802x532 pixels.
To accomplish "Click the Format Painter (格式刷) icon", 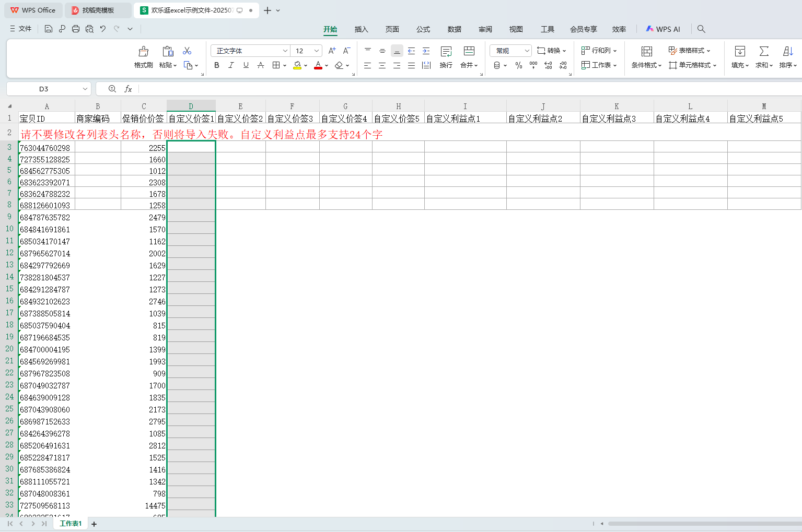I will pos(143,52).
